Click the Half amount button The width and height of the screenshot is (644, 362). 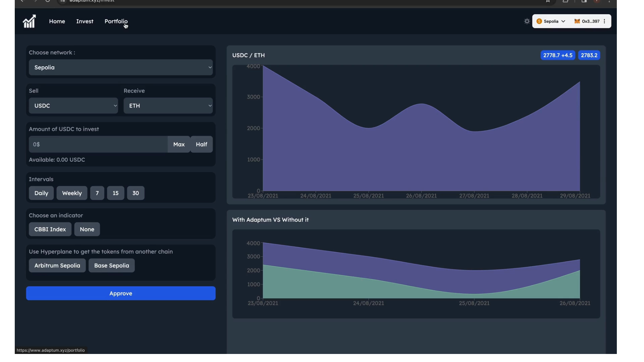point(201,144)
